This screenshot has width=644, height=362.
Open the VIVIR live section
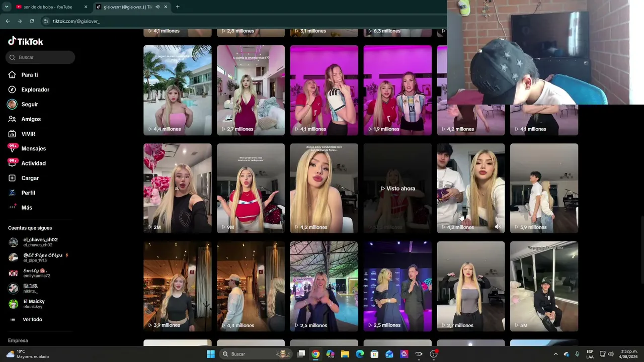22,134
